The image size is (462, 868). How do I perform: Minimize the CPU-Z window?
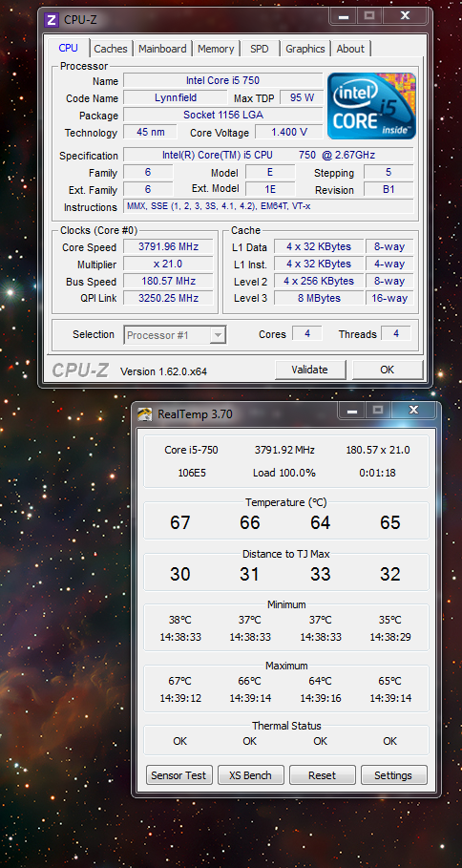point(344,16)
